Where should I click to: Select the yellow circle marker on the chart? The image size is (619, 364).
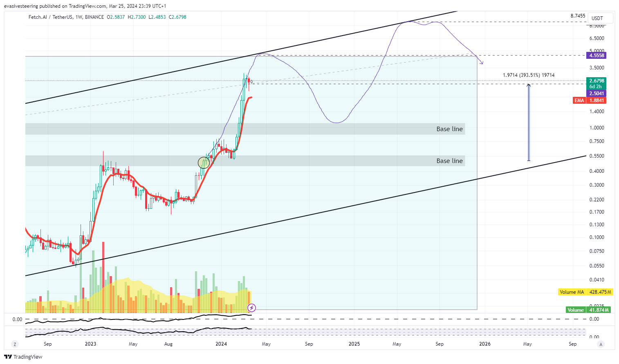204,163
